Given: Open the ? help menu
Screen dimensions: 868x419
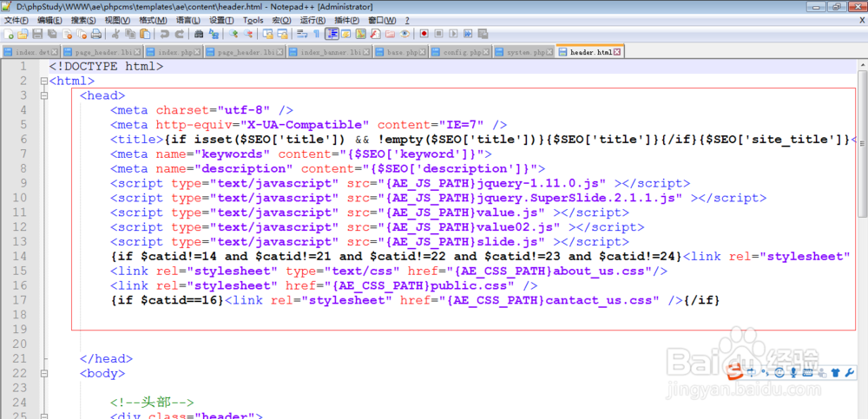Looking at the screenshot, I should 407,20.
